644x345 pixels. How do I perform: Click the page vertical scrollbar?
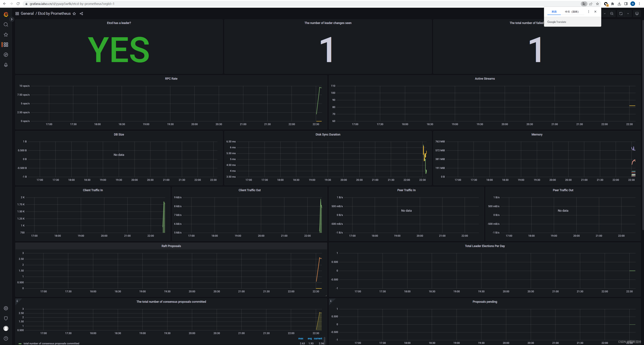click(643, 125)
